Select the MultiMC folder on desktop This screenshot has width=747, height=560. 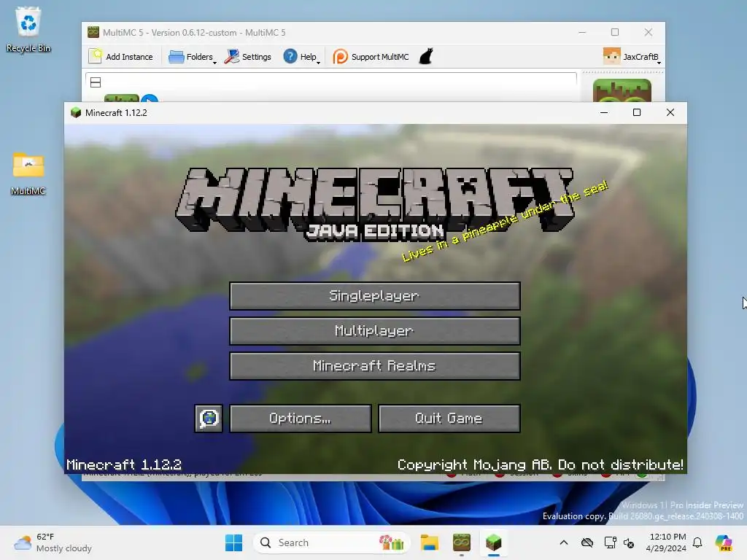[x=28, y=174]
